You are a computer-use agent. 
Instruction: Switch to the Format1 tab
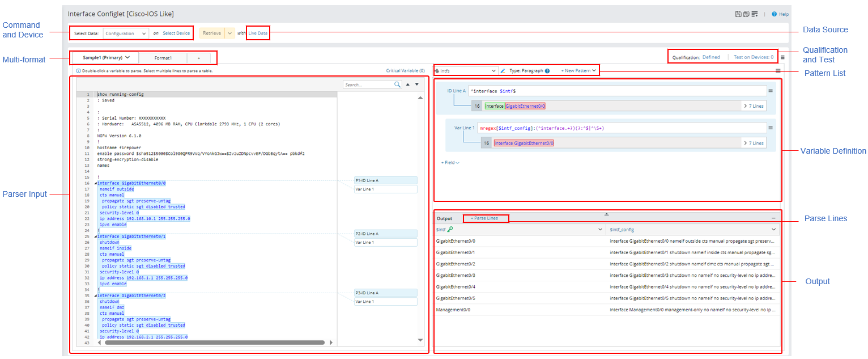point(163,58)
